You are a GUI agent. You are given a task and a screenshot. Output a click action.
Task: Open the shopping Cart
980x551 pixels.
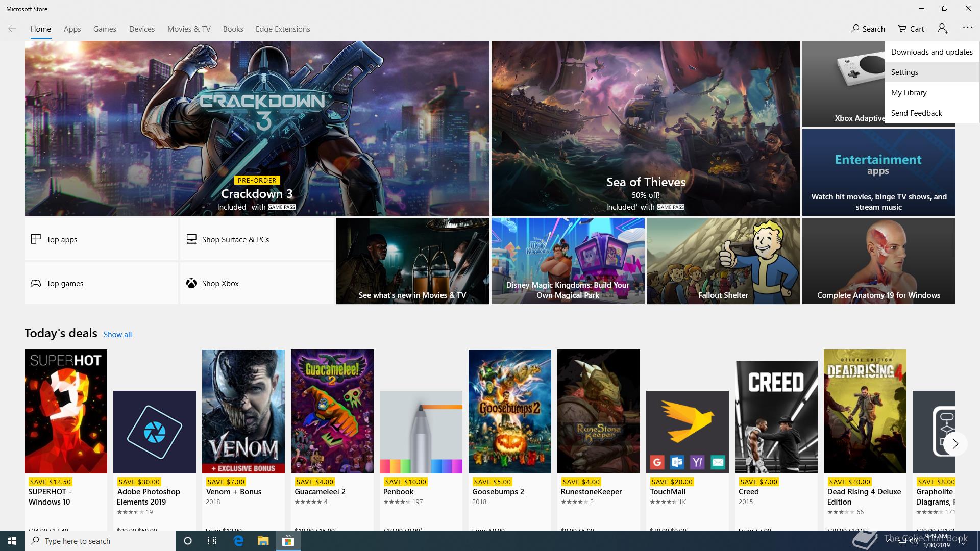911,29
